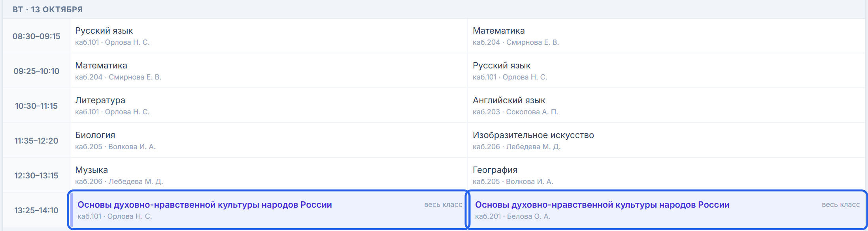
Task: Open the Музыка lesson
Action: point(269,175)
